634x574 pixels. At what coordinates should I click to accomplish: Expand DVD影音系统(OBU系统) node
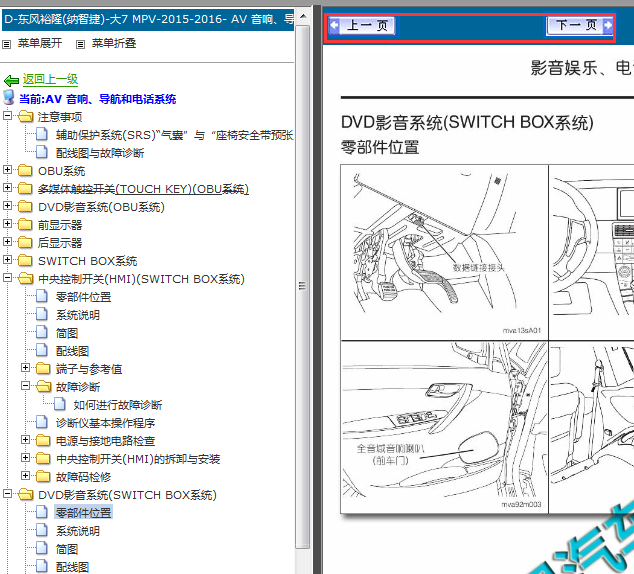pyautogui.click(x=7, y=205)
